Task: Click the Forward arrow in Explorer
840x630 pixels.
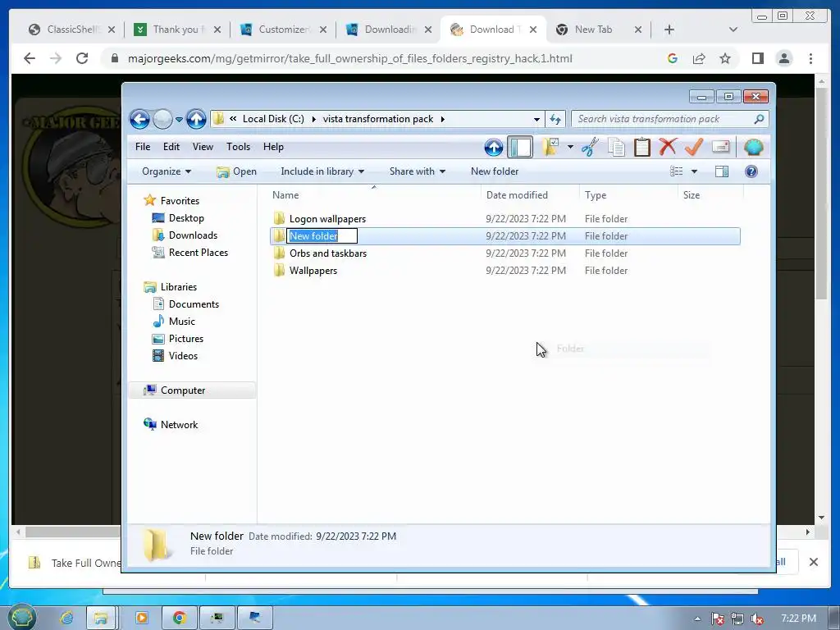Action: (x=162, y=119)
